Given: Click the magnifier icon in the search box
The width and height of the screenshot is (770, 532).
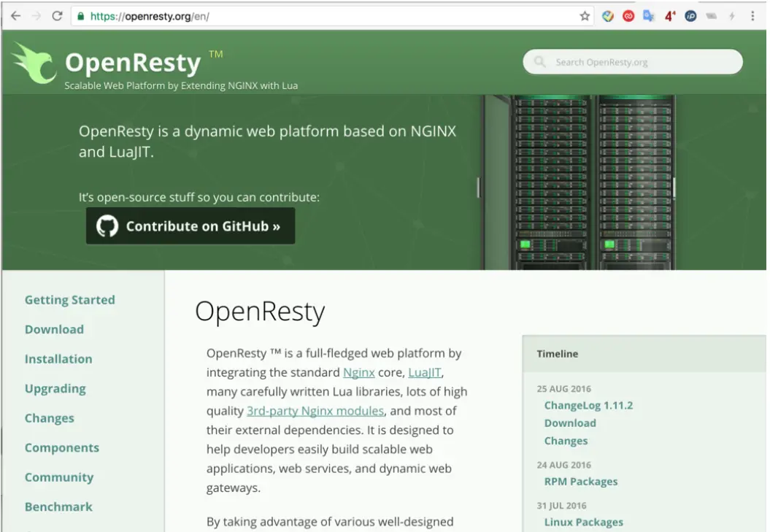Looking at the screenshot, I should point(539,62).
